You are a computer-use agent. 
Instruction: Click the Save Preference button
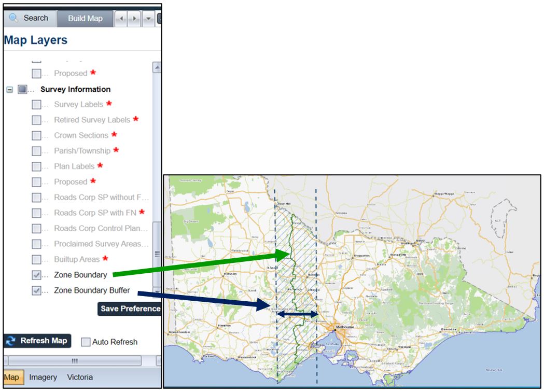click(130, 309)
